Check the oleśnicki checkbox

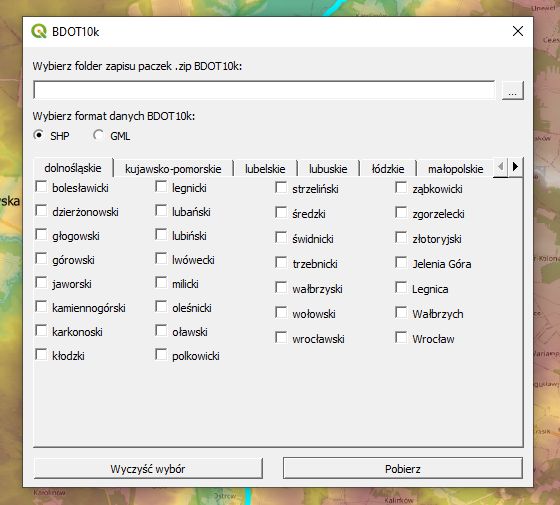coord(161,306)
